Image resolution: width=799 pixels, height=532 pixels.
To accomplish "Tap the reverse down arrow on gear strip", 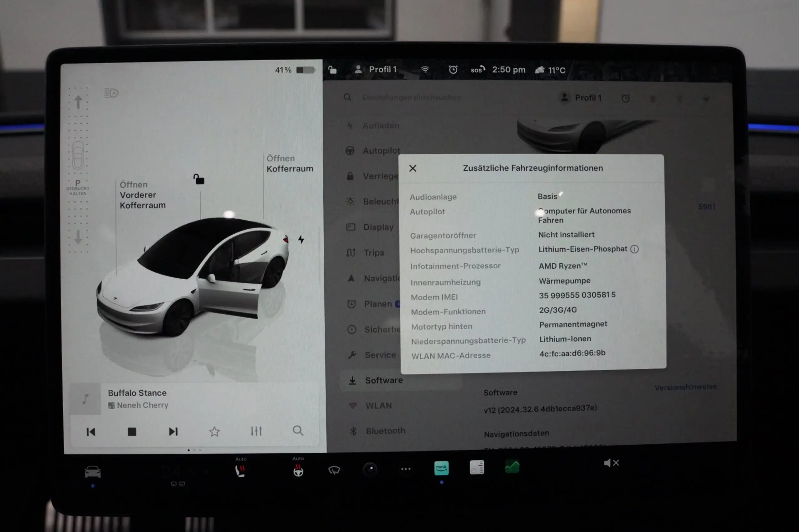I will 78,237.
